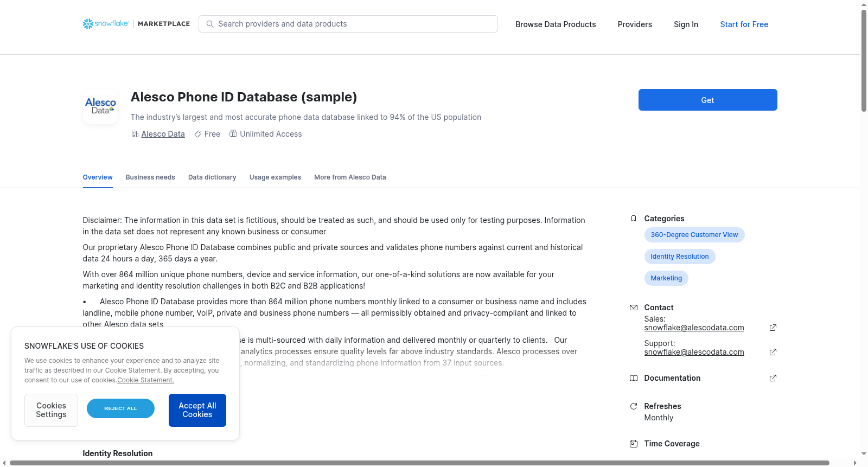Viewport: 868px width, 467px height.
Task: Open external link icon beside Sales email
Action: [773, 328]
